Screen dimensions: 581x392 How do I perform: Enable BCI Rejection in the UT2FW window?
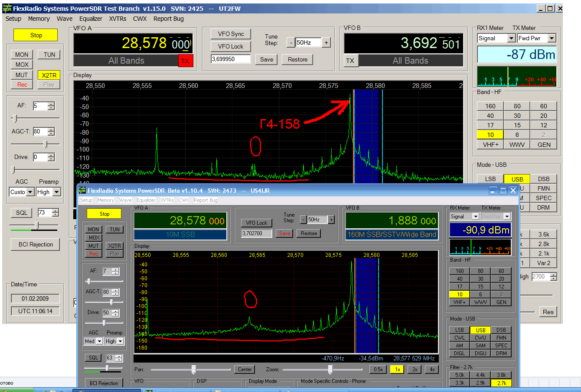pos(36,245)
